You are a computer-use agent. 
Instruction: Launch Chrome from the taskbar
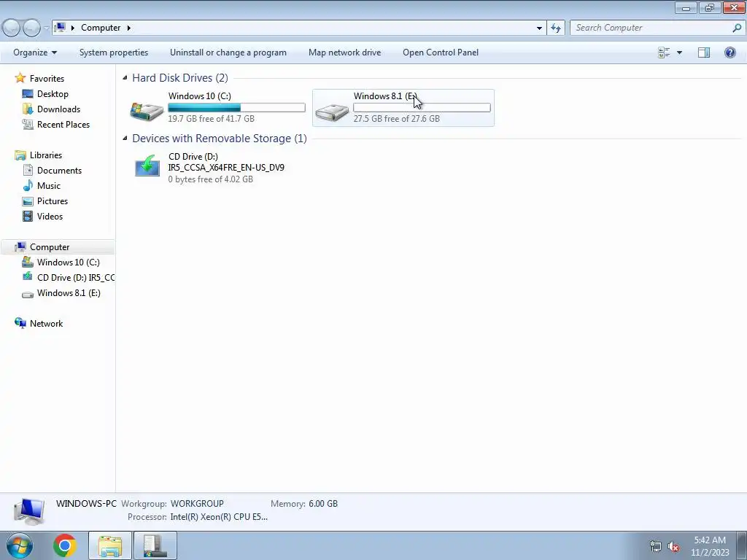click(65, 545)
